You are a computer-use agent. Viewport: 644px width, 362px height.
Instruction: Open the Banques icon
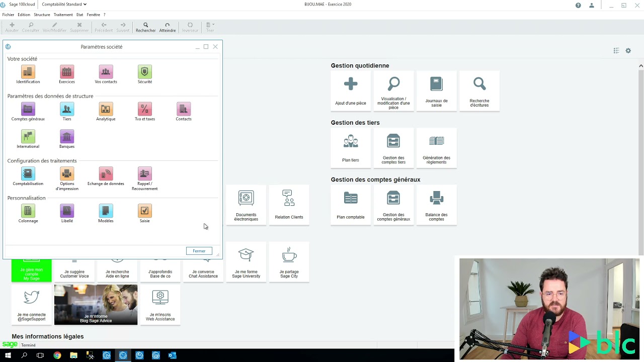pyautogui.click(x=67, y=137)
